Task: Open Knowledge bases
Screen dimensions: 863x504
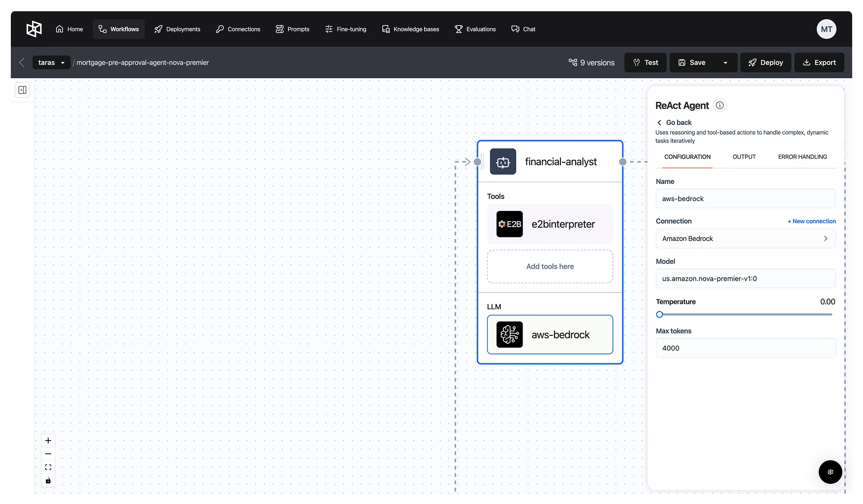Action: [410, 29]
